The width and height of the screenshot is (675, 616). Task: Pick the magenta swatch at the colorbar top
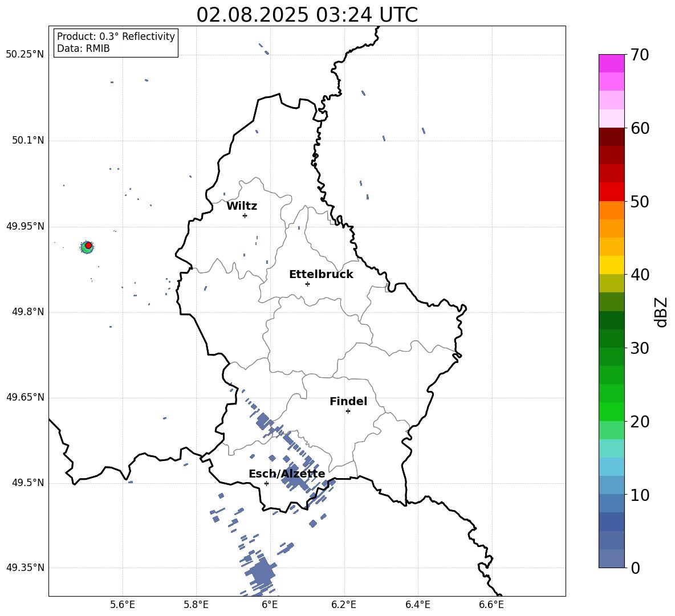611,63
